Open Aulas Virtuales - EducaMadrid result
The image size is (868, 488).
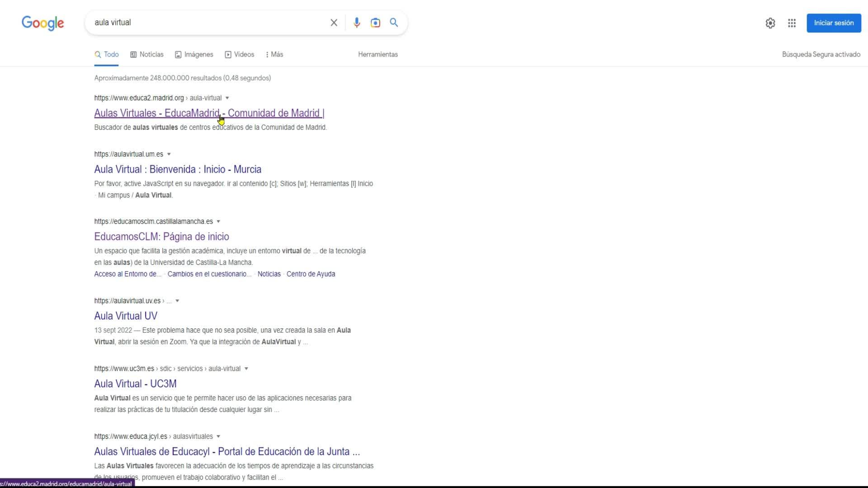coord(209,113)
